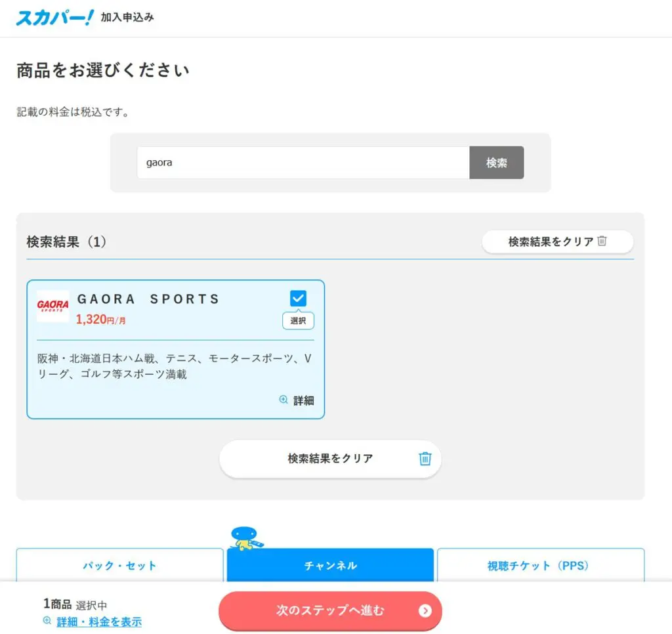Uncheck the GAORA SPORTS selection checkbox
Screen dimensions: 672x634
pyautogui.click(x=298, y=298)
